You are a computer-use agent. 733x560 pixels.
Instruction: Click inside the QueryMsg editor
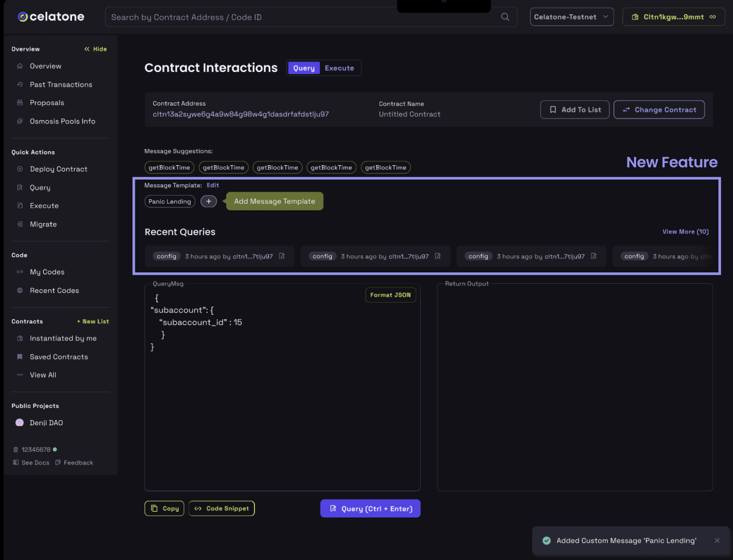click(283, 387)
